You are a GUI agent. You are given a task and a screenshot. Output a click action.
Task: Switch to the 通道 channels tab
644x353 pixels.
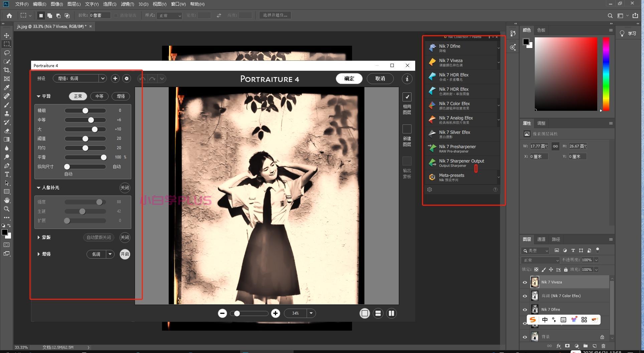(x=541, y=239)
